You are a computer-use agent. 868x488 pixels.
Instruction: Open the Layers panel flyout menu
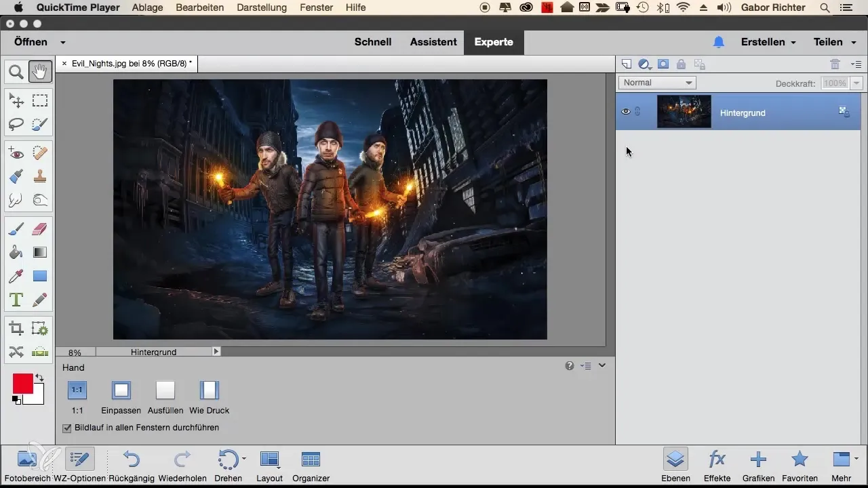pyautogui.click(x=856, y=64)
